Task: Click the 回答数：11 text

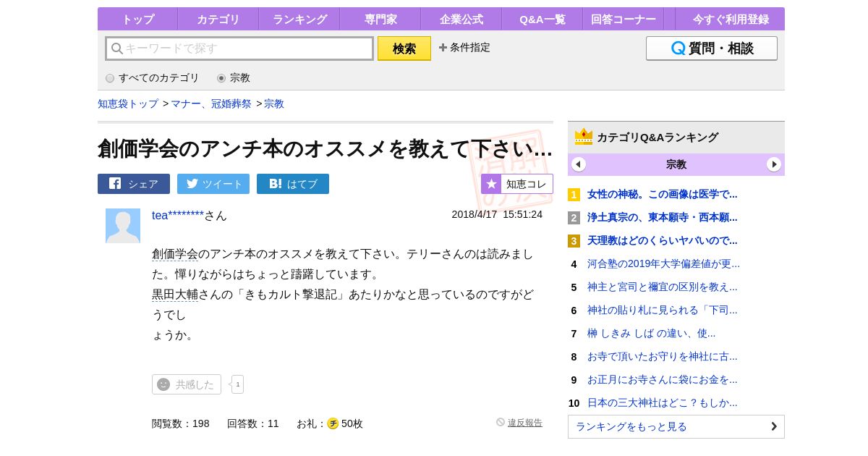Action: pos(253,423)
